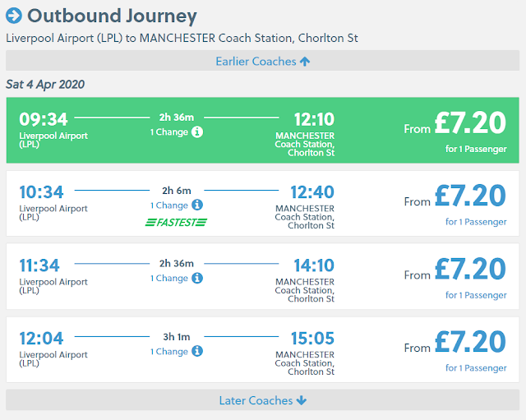Click info icon on 09:34 journey
The image size is (526, 420).
(197, 132)
